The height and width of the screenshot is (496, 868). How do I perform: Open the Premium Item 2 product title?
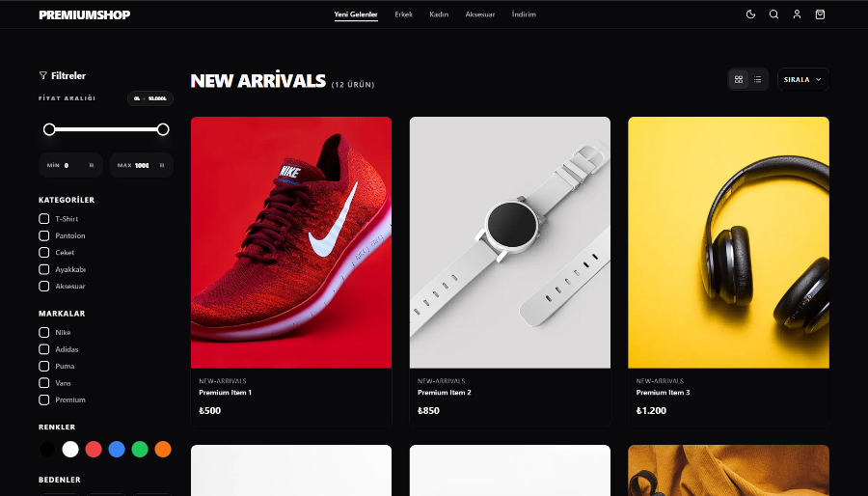(x=445, y=393)
